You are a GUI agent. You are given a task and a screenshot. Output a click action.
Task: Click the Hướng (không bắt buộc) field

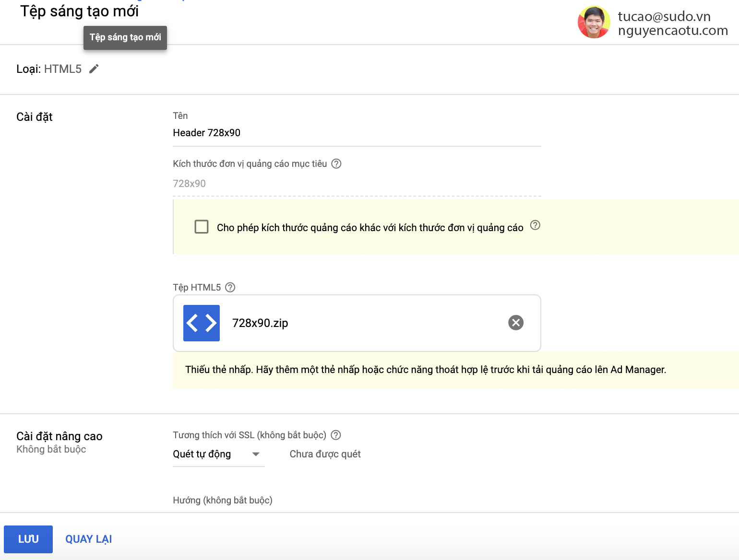click(222, 500)
